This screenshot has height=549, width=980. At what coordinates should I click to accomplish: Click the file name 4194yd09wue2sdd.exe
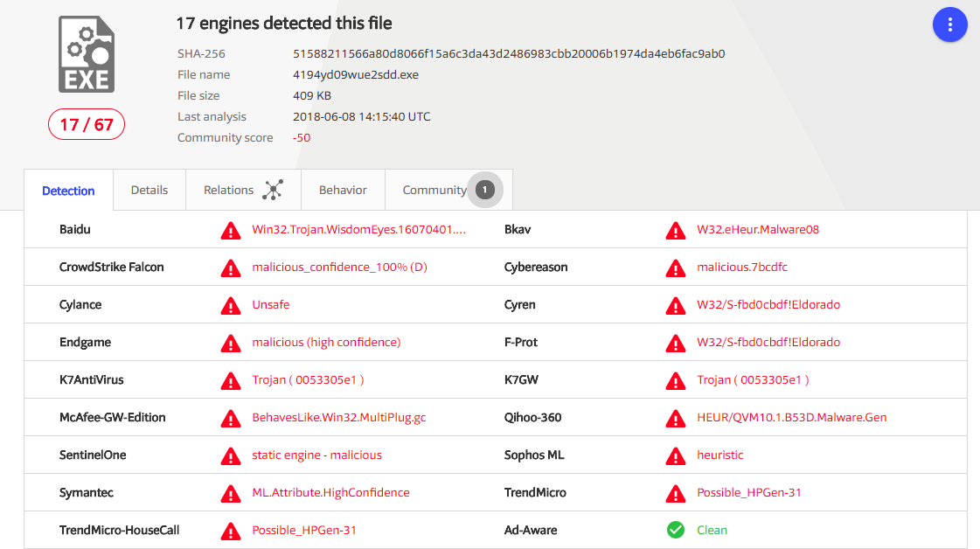point(356,75)
